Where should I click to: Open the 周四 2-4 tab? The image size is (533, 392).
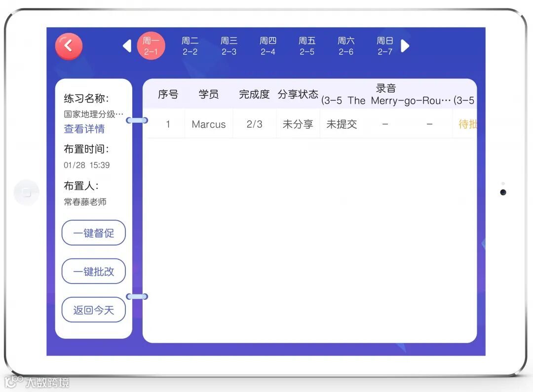click(x=268, y=46)
